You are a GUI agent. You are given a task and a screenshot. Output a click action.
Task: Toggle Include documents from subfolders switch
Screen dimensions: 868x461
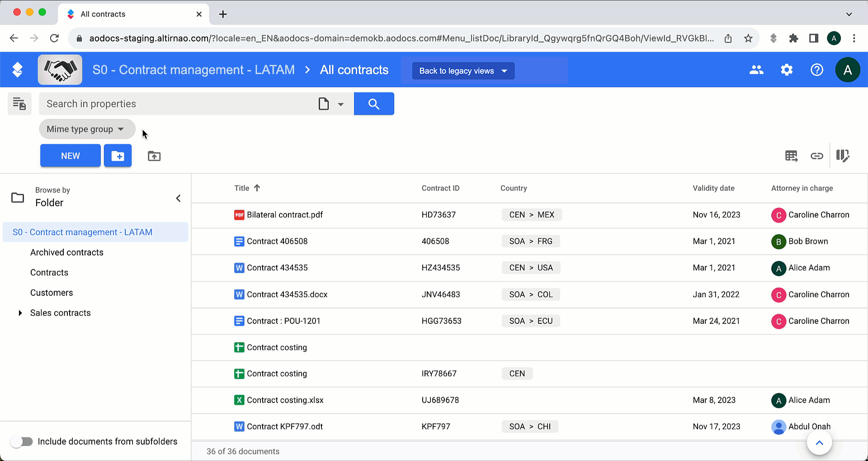click(x=22, y=442)
